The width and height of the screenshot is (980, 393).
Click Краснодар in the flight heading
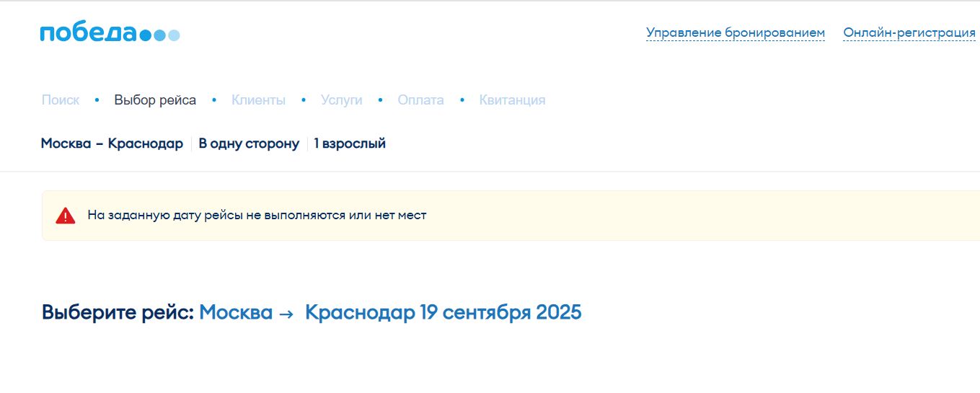(360, 313)
